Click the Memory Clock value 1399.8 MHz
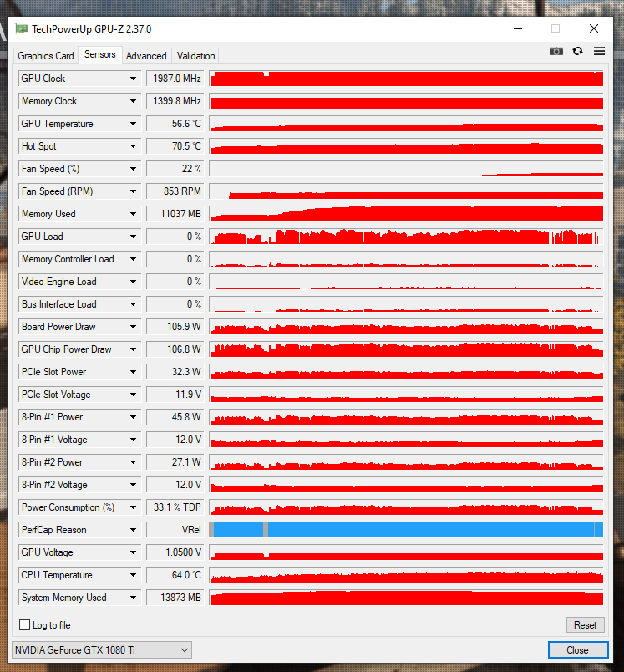This screenshot has height=672, width=624. pos(175,101)
